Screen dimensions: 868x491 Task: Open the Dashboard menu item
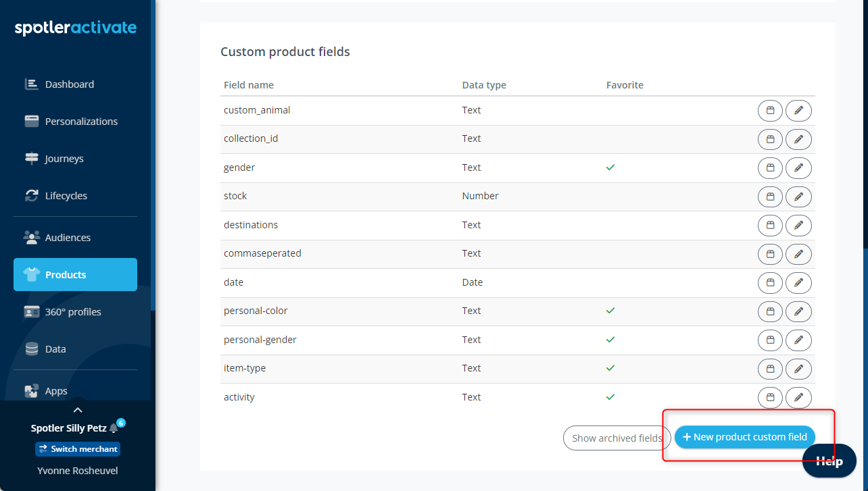tap(75, 84)
